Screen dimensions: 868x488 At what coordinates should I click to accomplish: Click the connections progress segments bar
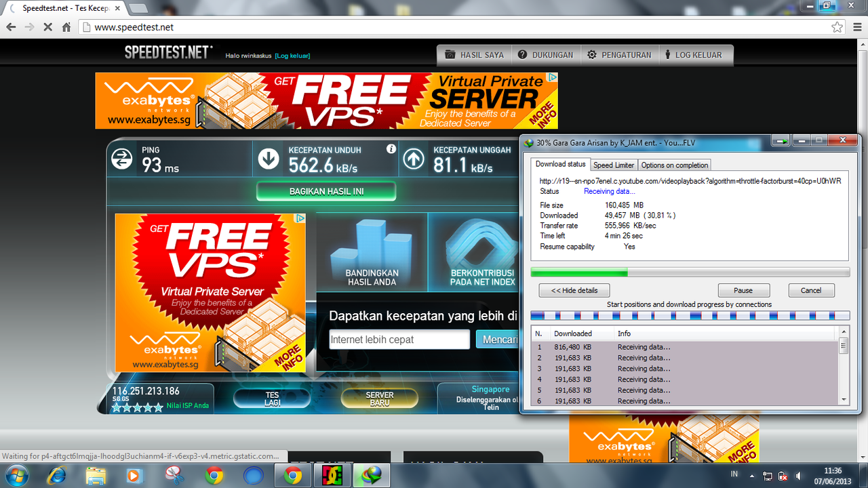point(690,316)
